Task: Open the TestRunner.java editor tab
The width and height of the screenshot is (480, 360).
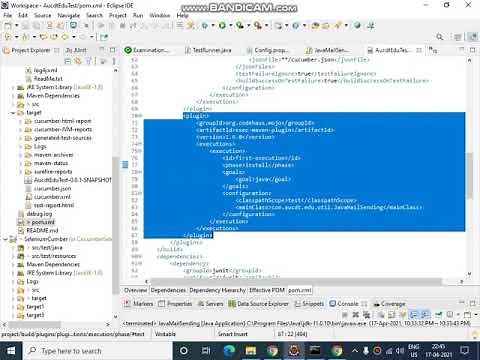Action: (209, 50)
